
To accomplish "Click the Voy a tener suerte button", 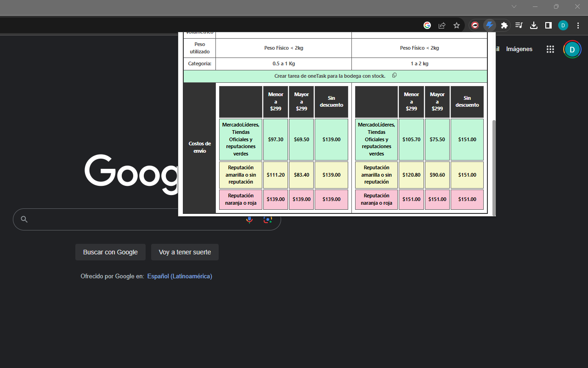I will tap(185, 252).
